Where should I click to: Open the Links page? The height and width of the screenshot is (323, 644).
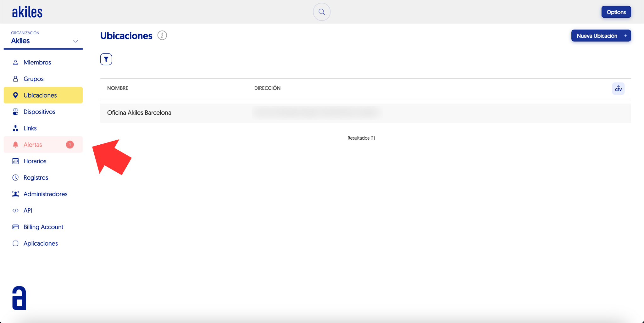[x=30, y=128]
